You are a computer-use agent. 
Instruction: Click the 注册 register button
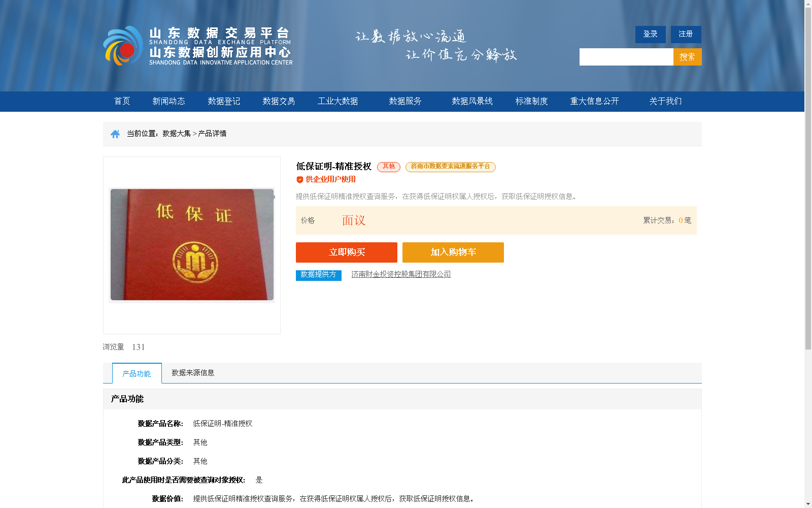pos(686,34)
